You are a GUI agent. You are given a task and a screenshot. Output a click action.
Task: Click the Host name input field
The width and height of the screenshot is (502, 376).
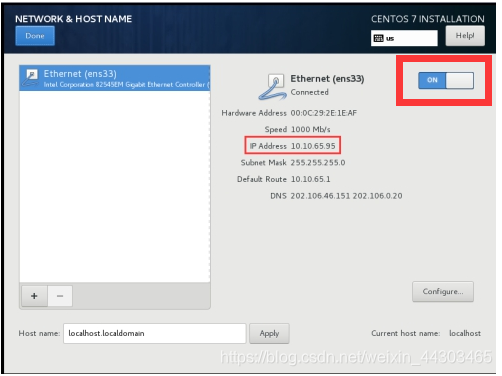pyautogui.click(x=155, y=333)
